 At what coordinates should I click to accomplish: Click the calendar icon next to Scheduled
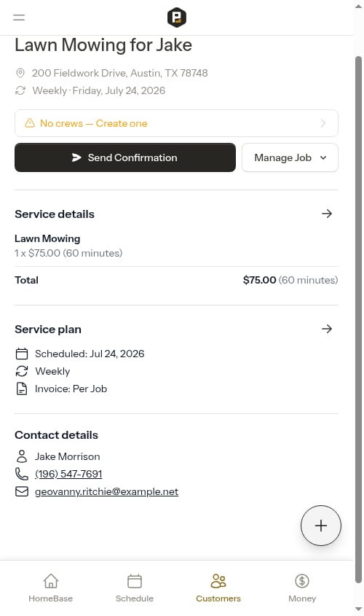click(22, 354)
